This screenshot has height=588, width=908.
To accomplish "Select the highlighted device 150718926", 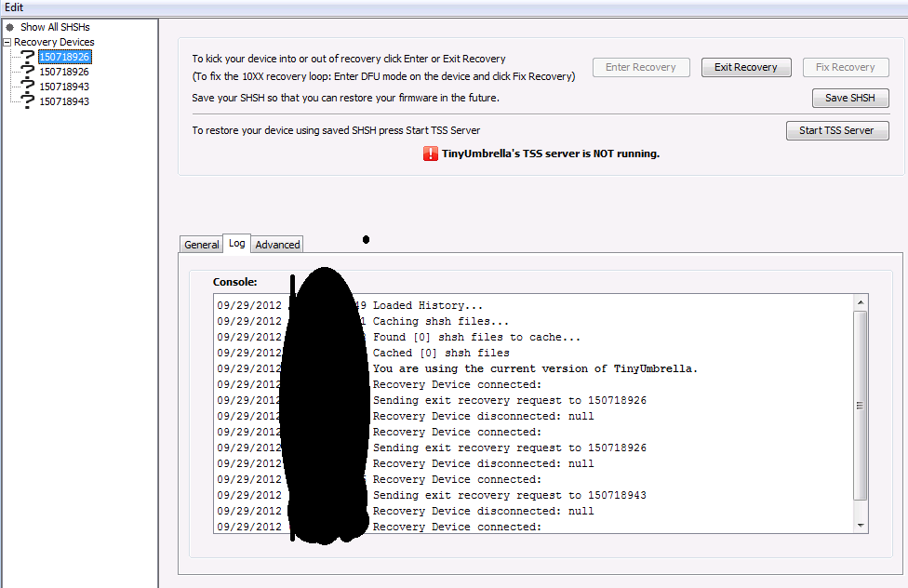I will [x=64, y=57].
